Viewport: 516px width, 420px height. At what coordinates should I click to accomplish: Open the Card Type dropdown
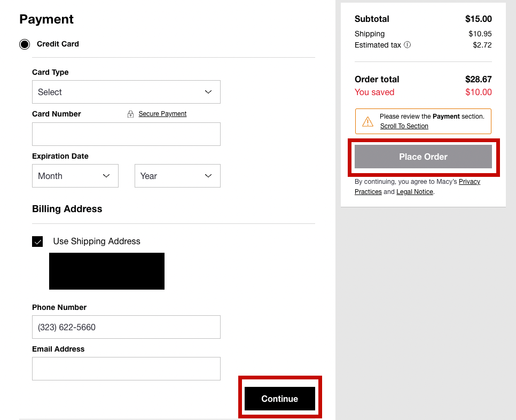[126, 92]
